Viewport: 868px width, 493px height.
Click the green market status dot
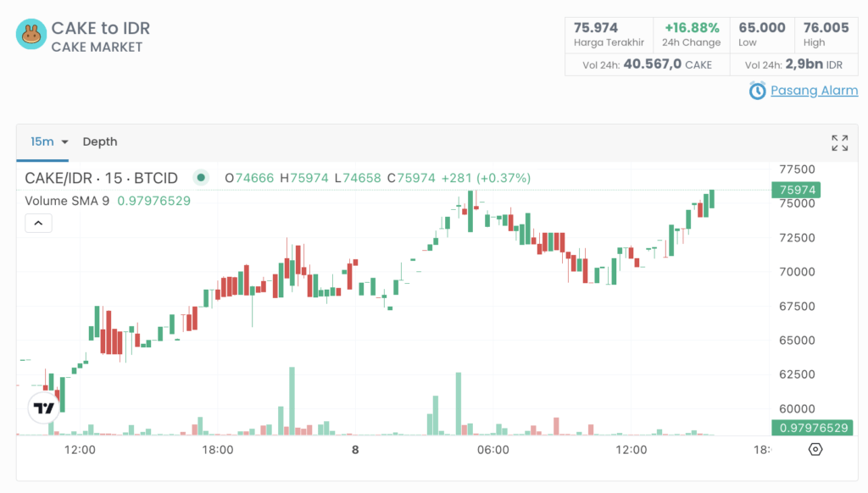[x=201, y=178]
